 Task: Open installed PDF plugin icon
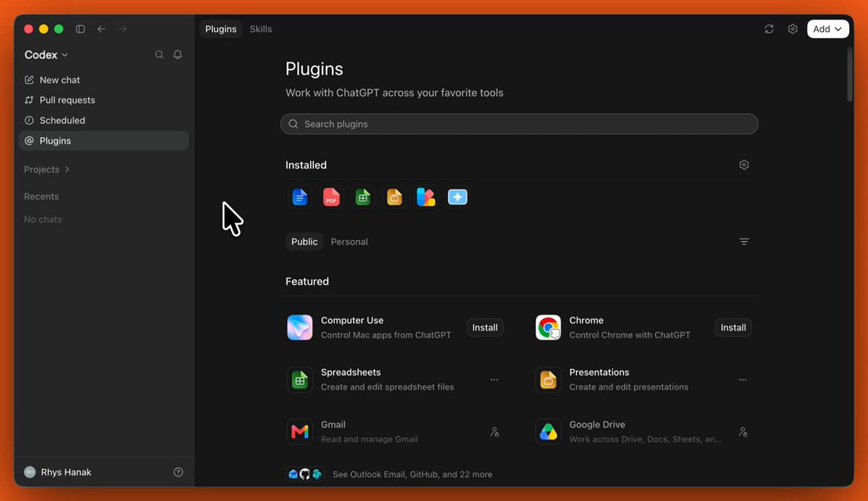(331, 196)
